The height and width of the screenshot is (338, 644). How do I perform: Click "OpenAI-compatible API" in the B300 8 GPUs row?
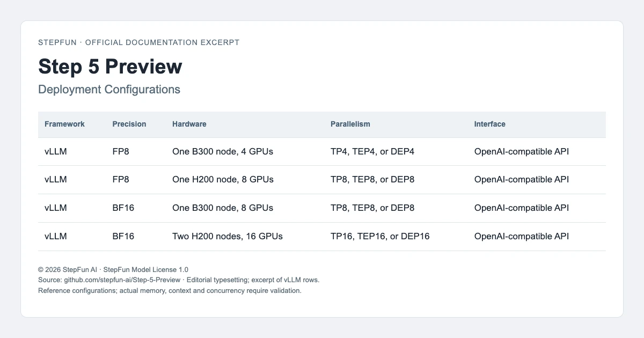(522, 208)
